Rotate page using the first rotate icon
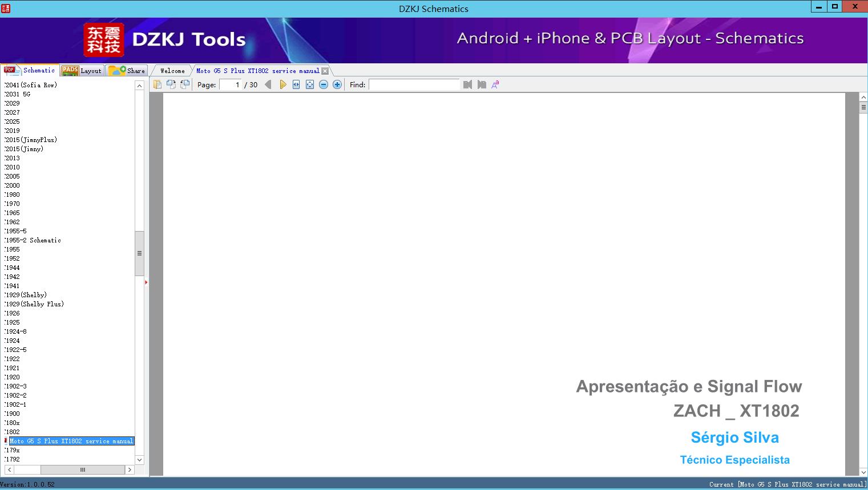Screen dimensions: 868x490 coord(171,84)
